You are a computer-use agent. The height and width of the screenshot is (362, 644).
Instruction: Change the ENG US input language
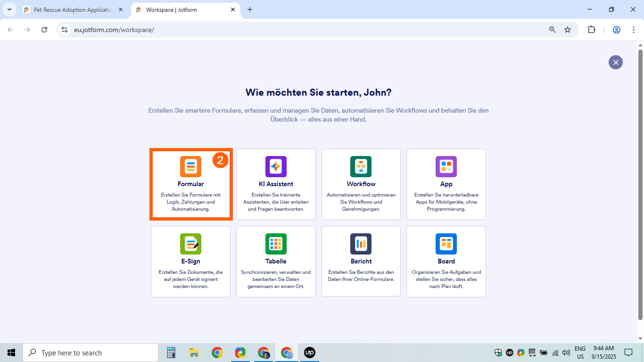click(580, 353)
